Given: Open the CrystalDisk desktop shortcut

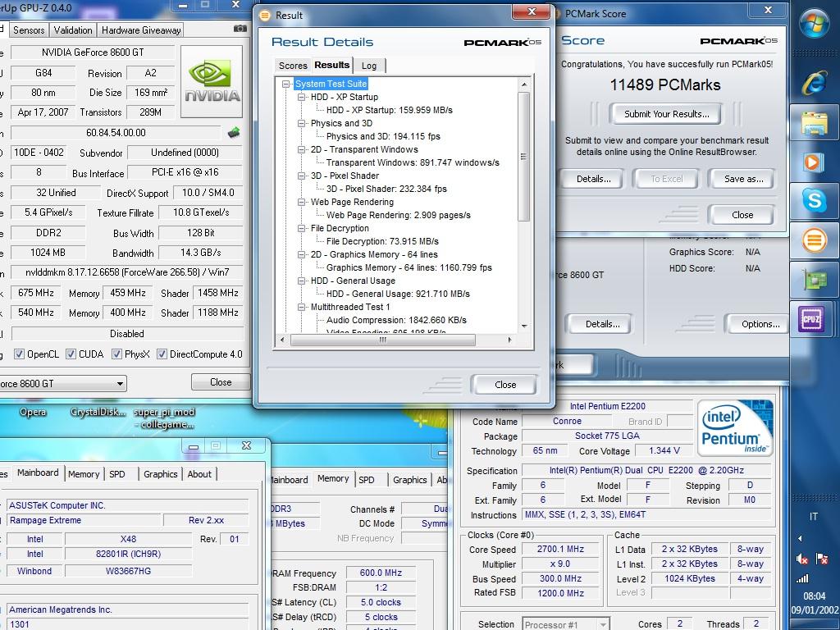Looking at the screenshot, I should tap(98, 412).
